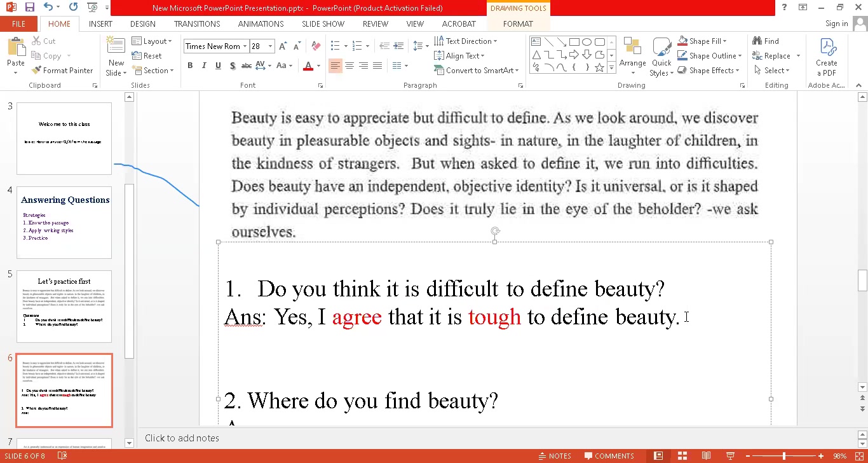
Task: Toggle the Notes pane in the status bar
Action: point(554,456)
